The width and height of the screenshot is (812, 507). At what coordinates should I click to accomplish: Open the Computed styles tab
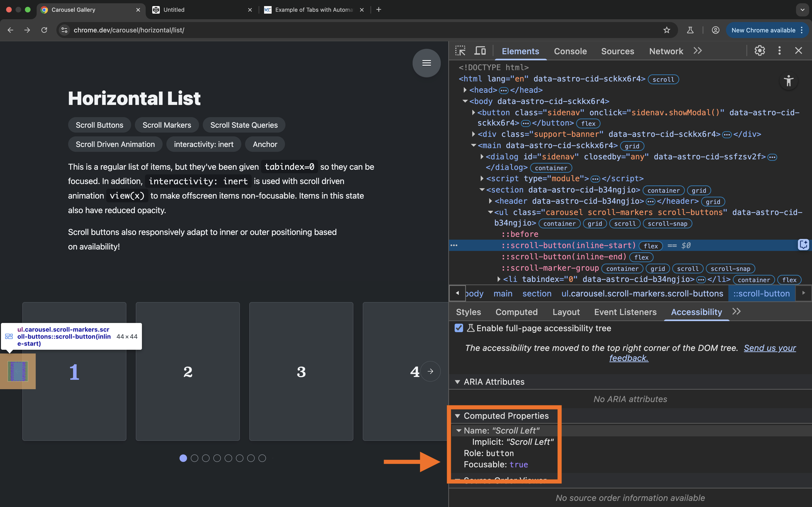pos(516,312)
